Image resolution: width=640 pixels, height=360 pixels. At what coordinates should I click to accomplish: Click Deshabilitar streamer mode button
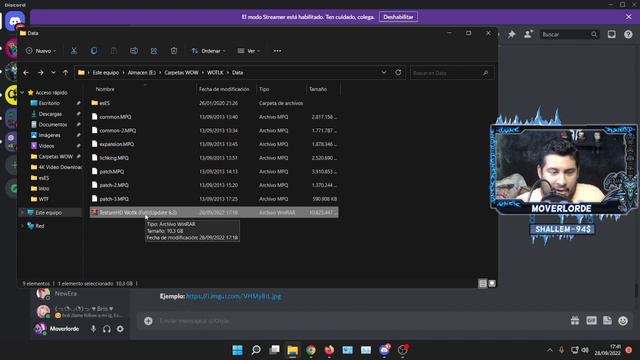pos(398,17)
